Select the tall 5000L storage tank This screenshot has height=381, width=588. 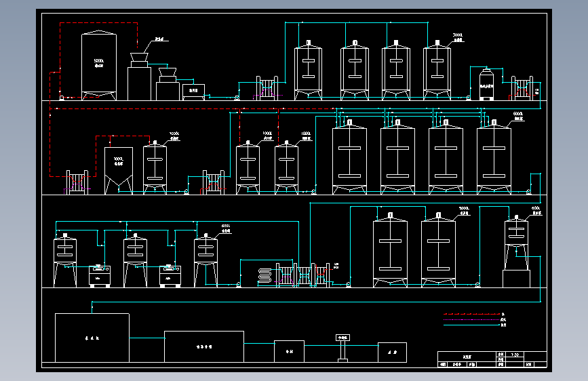[99, 65]
